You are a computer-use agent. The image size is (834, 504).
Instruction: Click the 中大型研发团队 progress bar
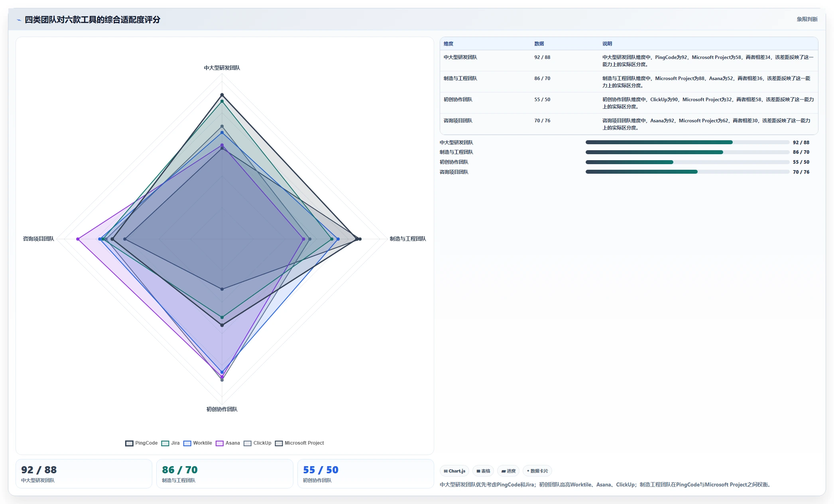[687, 142]
